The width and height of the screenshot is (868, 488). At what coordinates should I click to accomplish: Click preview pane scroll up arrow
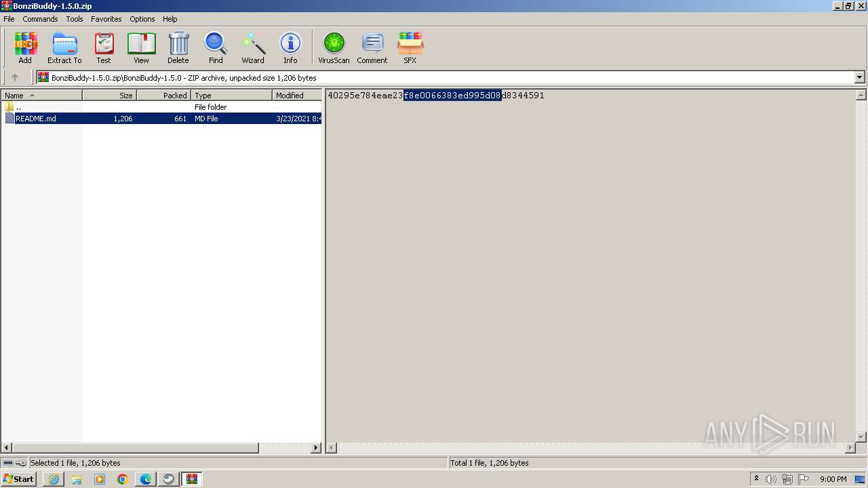[861, 96]
